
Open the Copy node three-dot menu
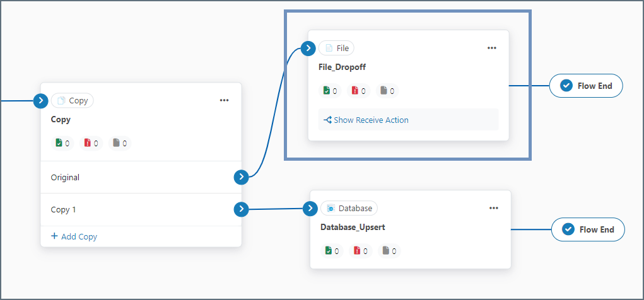pos(224,100)
